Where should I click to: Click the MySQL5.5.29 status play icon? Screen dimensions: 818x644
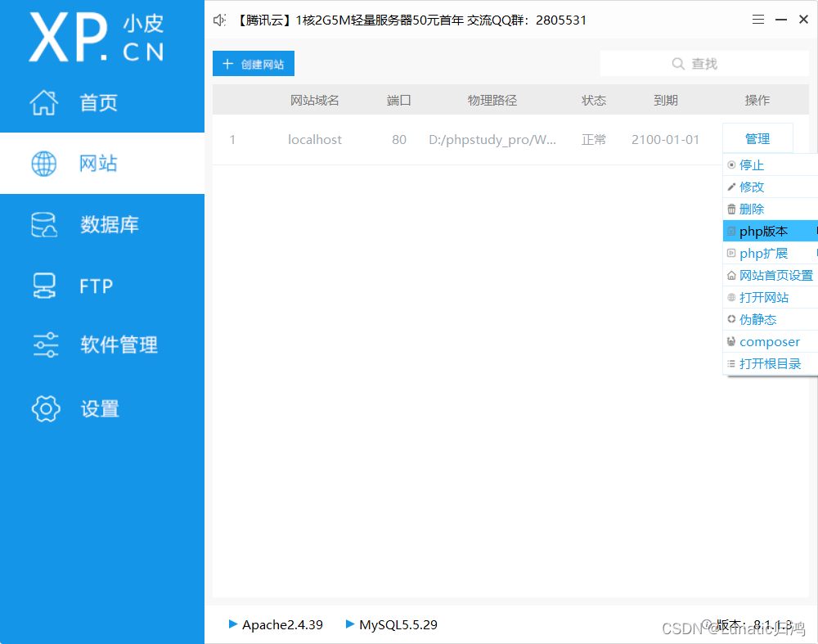point(350,624)
